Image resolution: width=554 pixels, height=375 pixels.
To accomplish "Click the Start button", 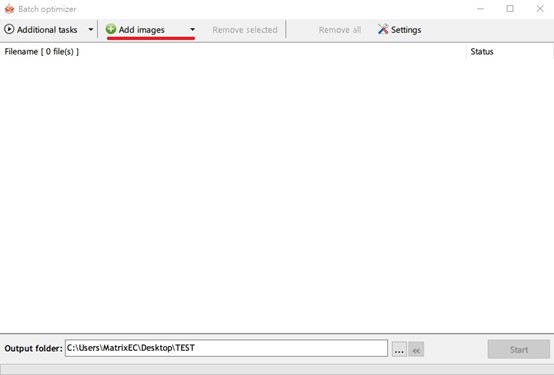I will click(x=519, y=350).
